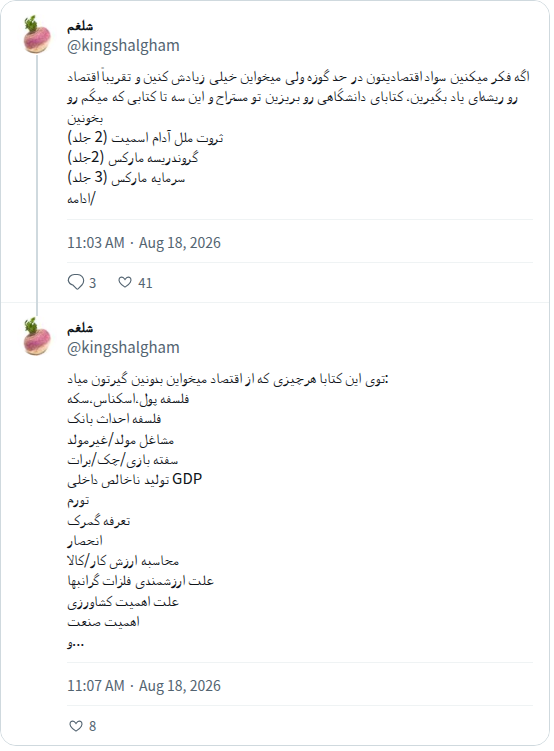554x751 pixels.
Task: Like the 11:07 AM tweet via heart icon
Action: click(x=76, y=726)
